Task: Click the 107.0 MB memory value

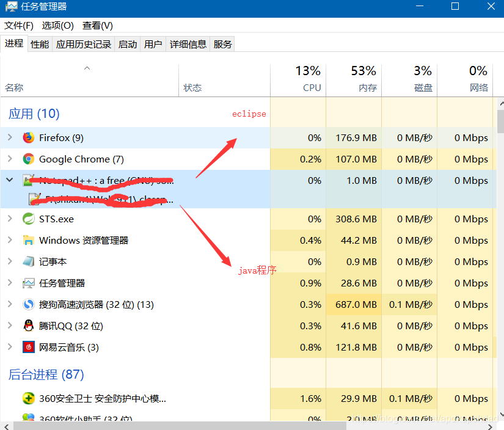Action: [356, 159]
